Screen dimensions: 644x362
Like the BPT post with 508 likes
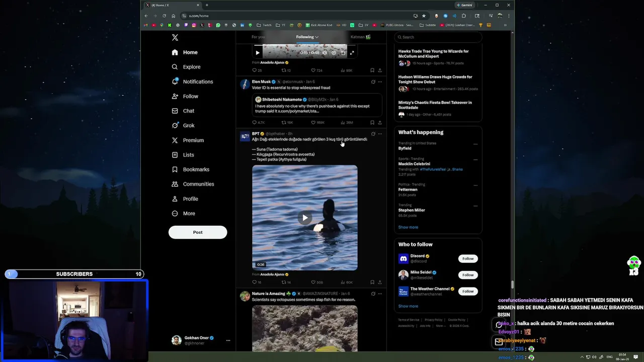point(316,283)
